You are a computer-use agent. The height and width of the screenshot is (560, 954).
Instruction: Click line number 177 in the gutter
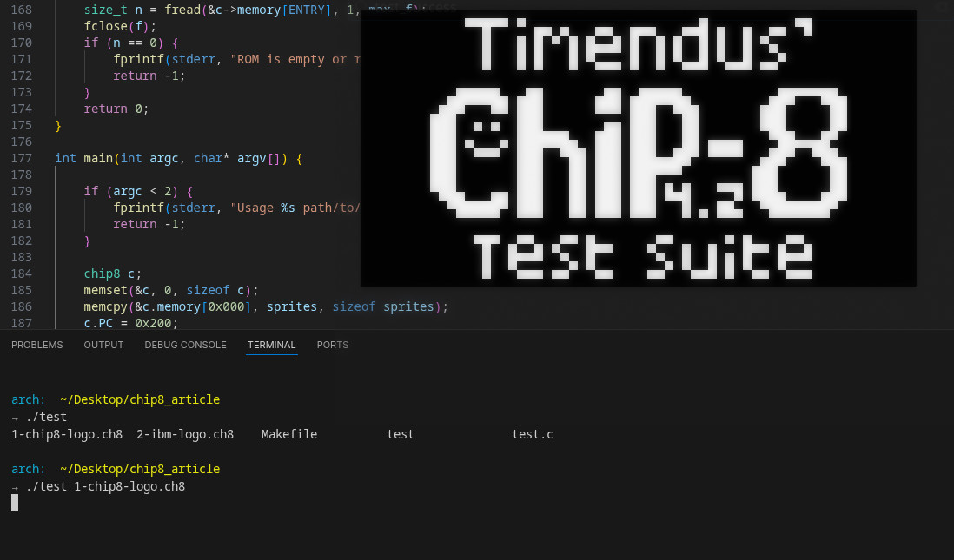coord(22,158)
